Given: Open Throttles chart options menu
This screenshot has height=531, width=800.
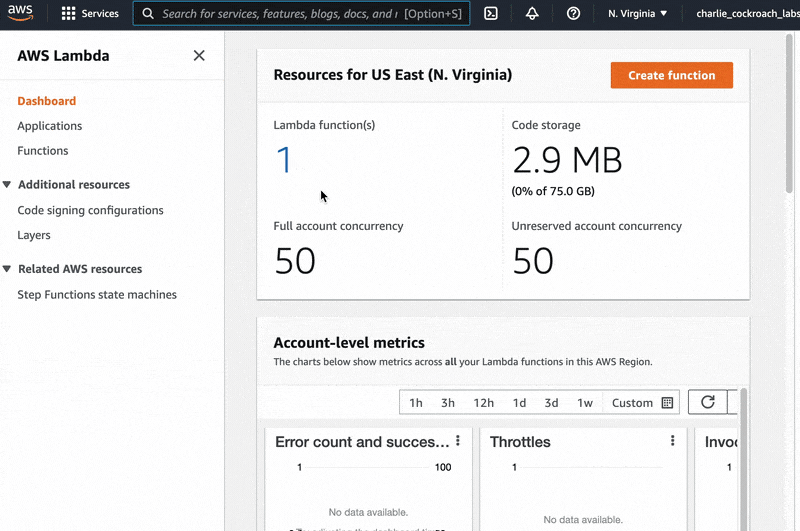Looking at the screenshot, I should click(x=673, y=441).
